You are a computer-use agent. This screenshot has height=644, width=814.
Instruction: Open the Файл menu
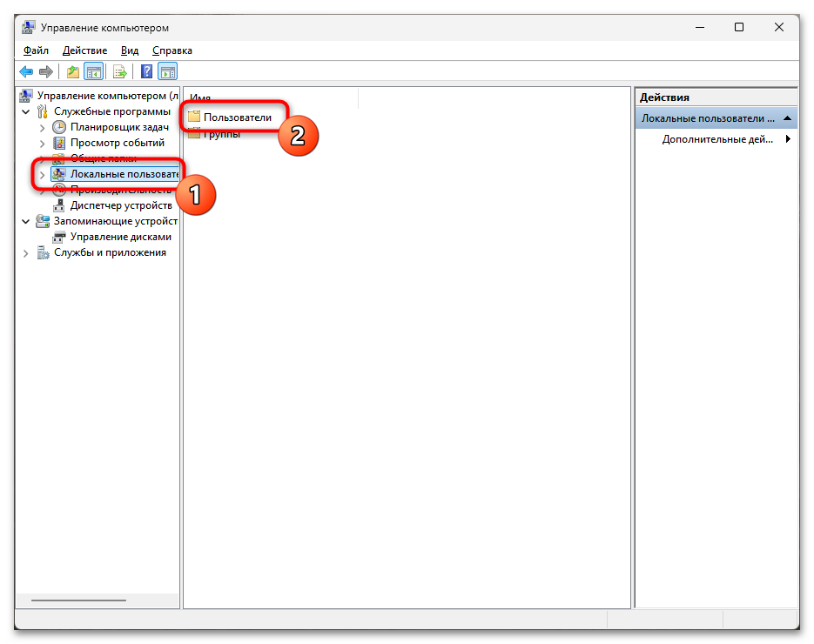click(36, 50)
